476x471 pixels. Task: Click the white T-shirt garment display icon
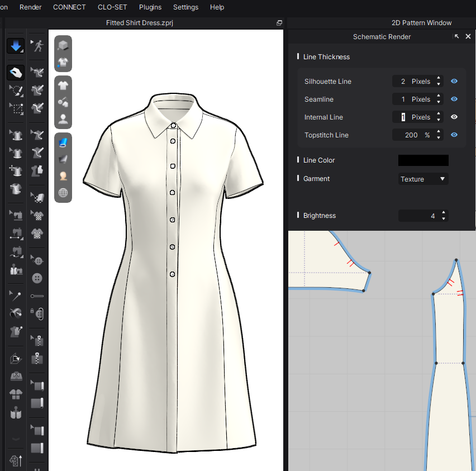coord(63,85)
